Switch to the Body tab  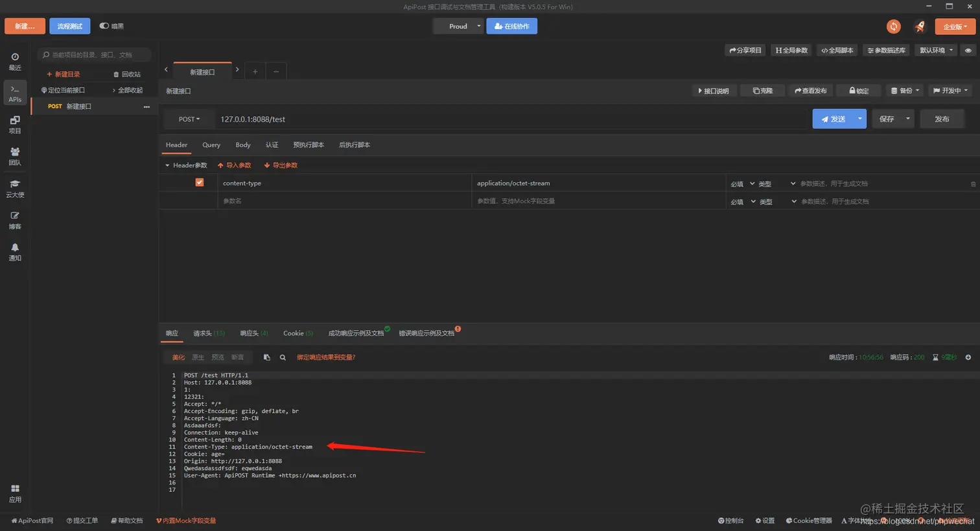243,145
